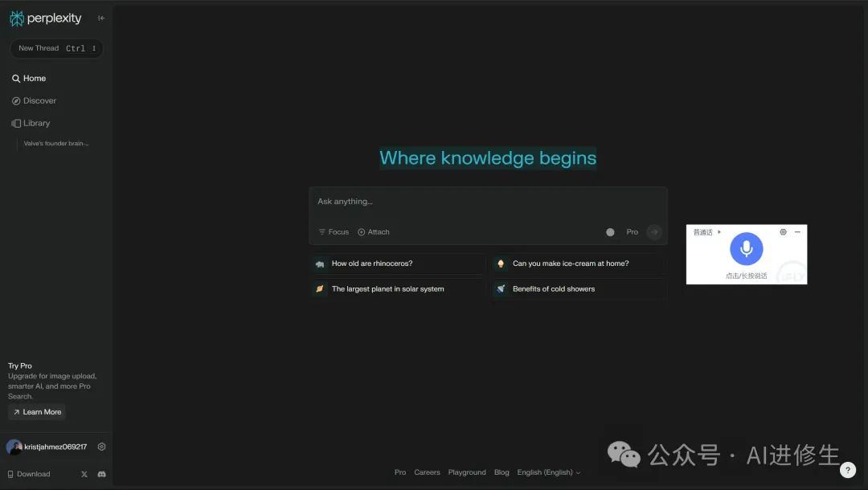The width and height of the screenshot is (868, 490).
Task: Click the cold showers suggestion icon
Action: [501, 288]
